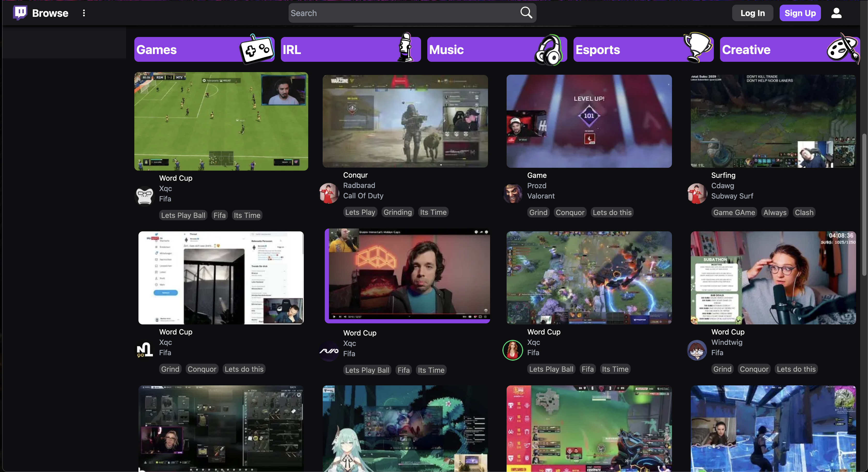Image resolution: width=868 pixels, height=472 pixels.
Task: Open the Windtwig channel name
Action: click(x=726, y=342)
